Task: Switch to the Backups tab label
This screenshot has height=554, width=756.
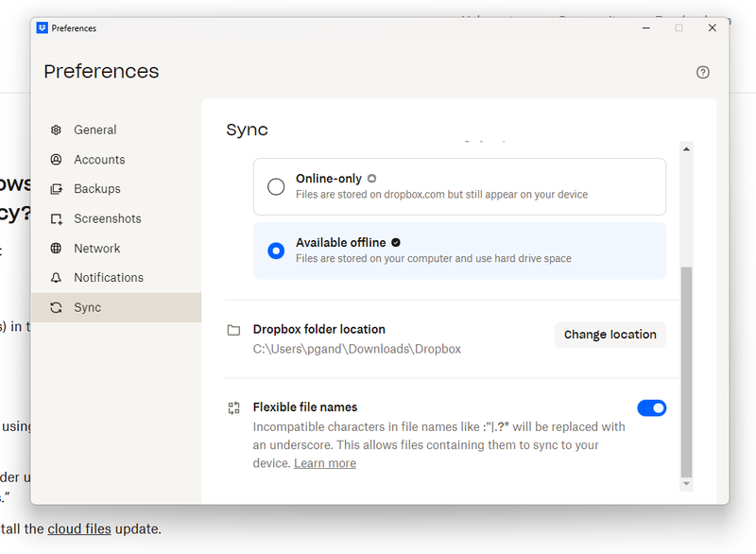Action: tap(97, 189)
